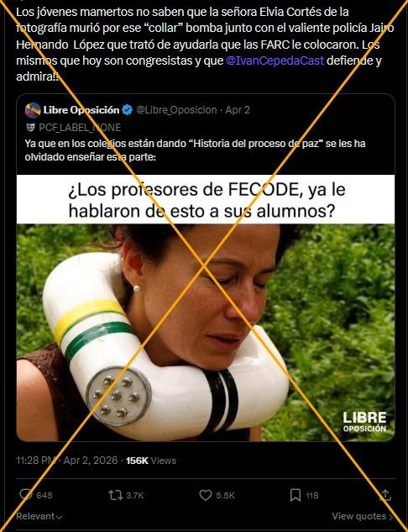The width and height of the screenshot is (408, 532).
Task: Click the 156K Views counter
Action: pyautogui.click(x=151, y=461)
